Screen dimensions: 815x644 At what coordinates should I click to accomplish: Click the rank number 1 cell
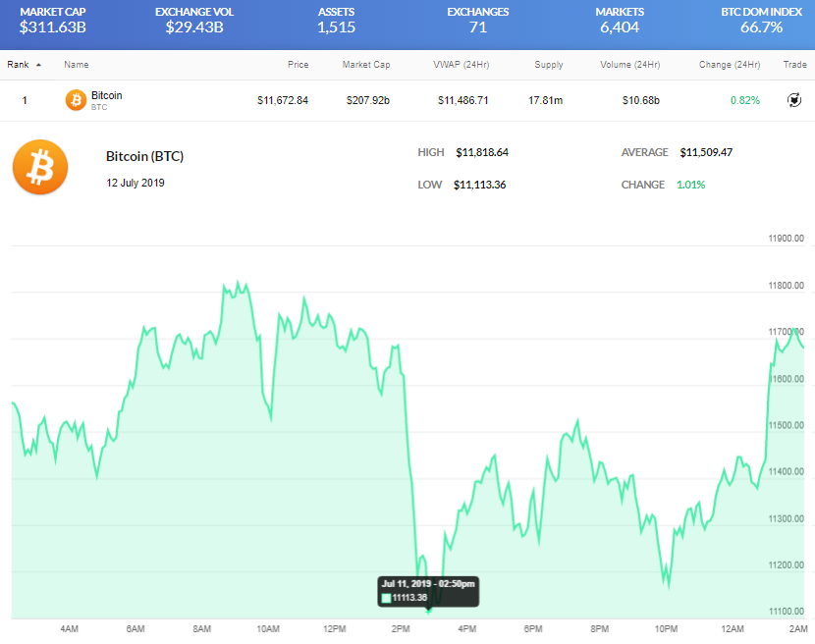(25, 100)
